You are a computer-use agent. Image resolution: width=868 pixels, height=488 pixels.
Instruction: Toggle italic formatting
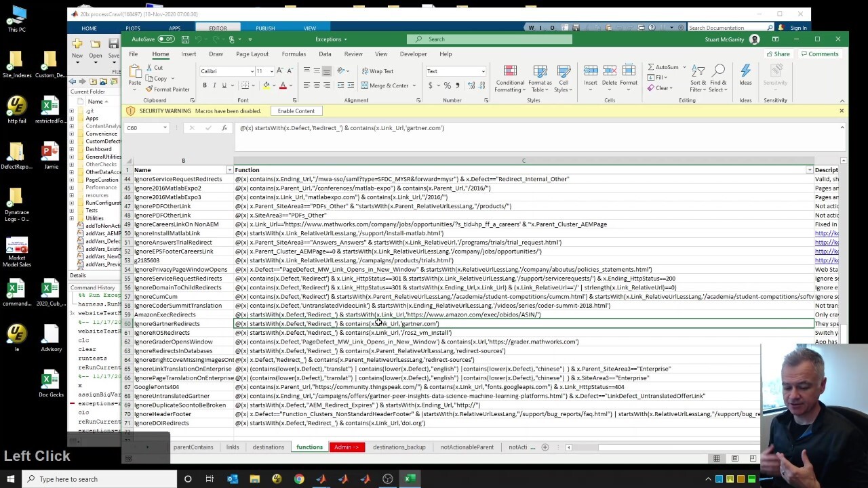215,85
